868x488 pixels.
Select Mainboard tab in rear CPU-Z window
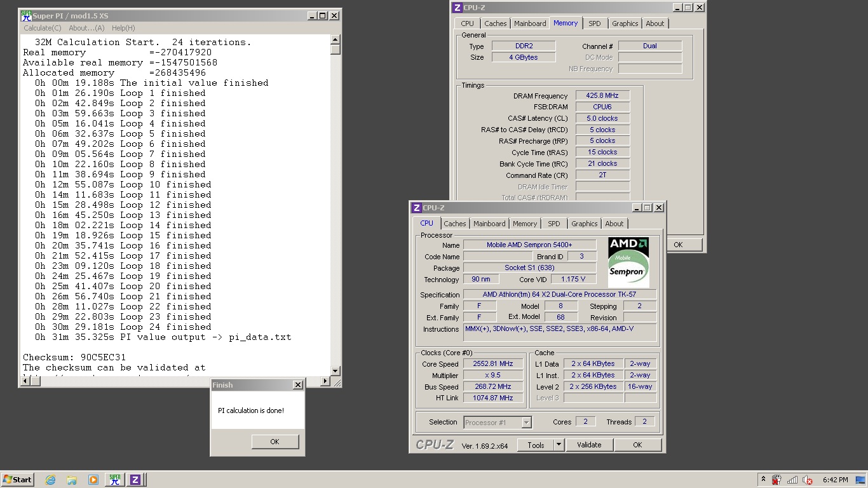click(530, 24)
